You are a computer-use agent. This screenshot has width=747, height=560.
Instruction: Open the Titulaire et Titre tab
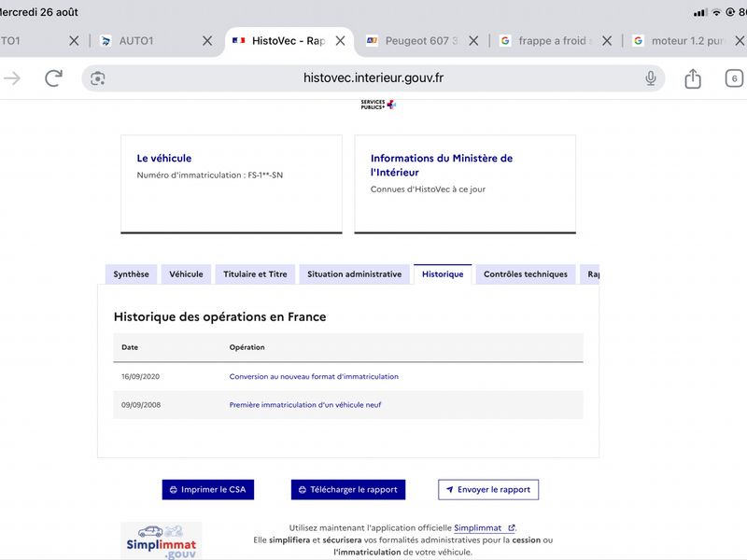tap(255, 274)
